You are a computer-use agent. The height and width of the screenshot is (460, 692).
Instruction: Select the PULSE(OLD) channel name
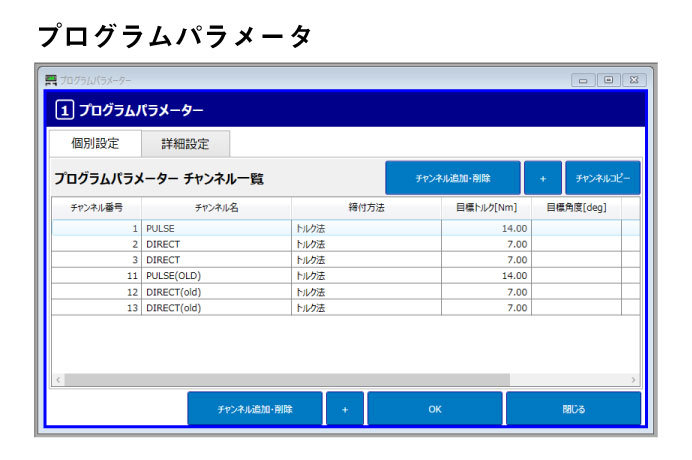173,275
